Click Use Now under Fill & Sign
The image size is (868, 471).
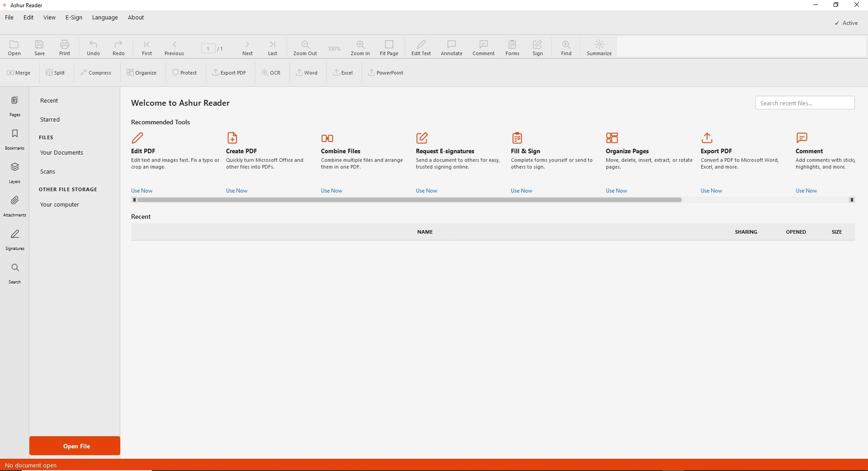tap(522, 191)
